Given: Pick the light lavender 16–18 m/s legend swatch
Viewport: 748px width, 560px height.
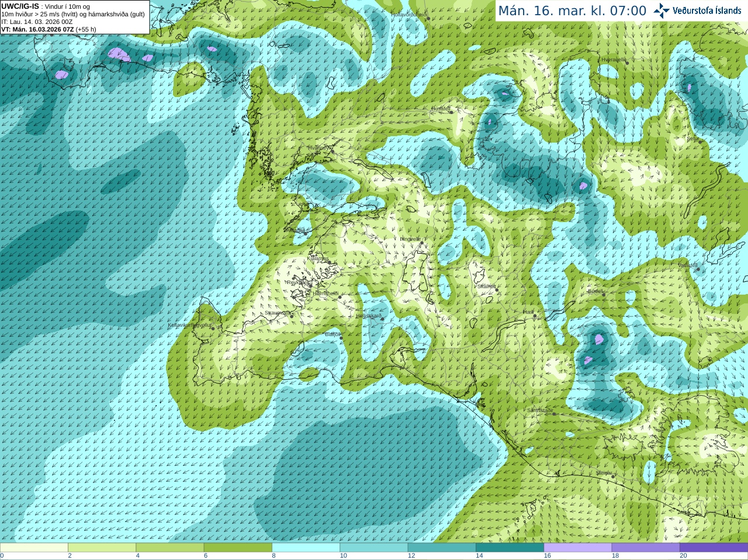Looking at the screenshot, I should click(578, 548).
